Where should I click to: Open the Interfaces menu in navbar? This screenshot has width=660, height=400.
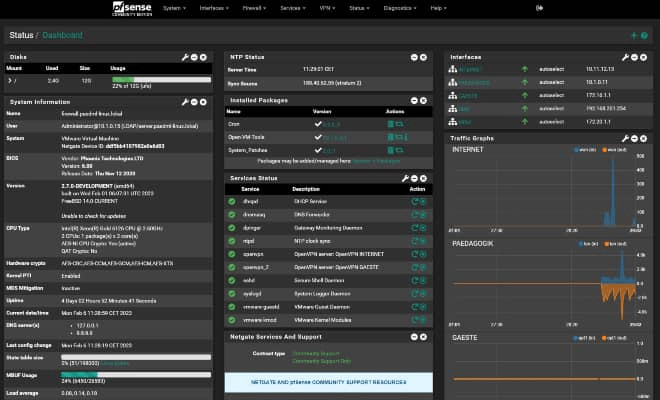click(x=214, y=8)
